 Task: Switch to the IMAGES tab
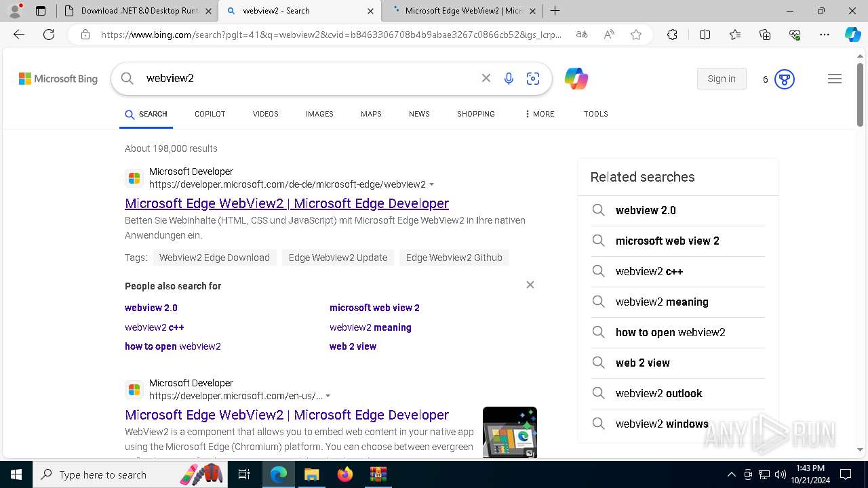point(319,114)
